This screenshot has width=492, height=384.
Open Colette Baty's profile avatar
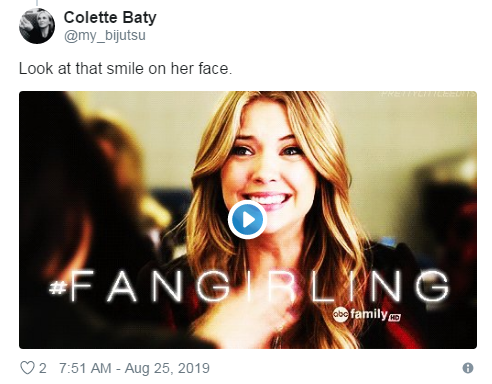(x=37, y=26)
